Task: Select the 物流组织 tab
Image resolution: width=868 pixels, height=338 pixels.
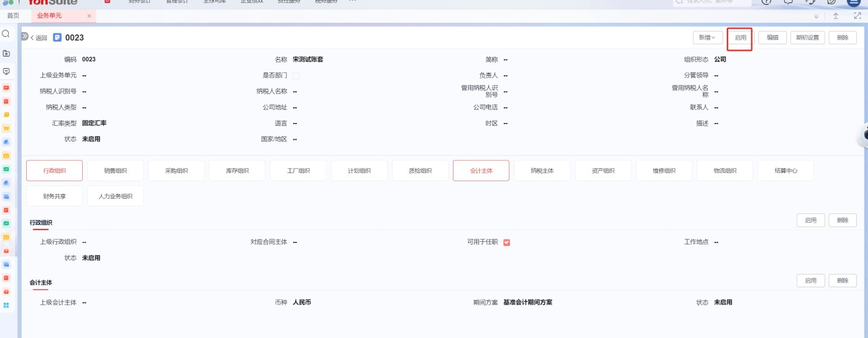Action: [725, 171]
